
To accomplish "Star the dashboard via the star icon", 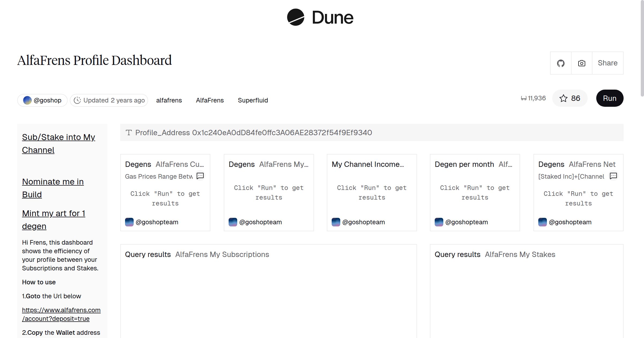I will coord(563,98).
